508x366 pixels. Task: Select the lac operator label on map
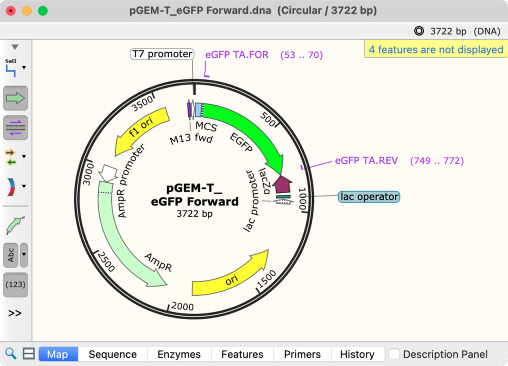click(x=369, y=197)
